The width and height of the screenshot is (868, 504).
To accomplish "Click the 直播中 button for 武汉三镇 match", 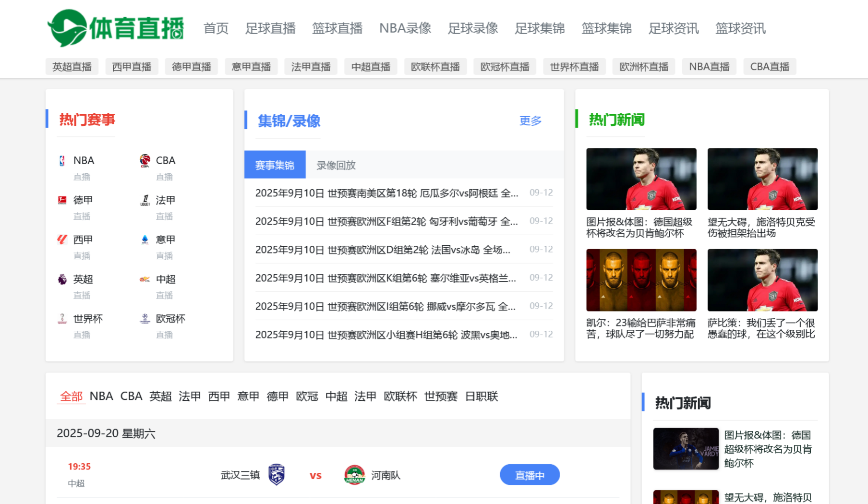I will (530, 475).
